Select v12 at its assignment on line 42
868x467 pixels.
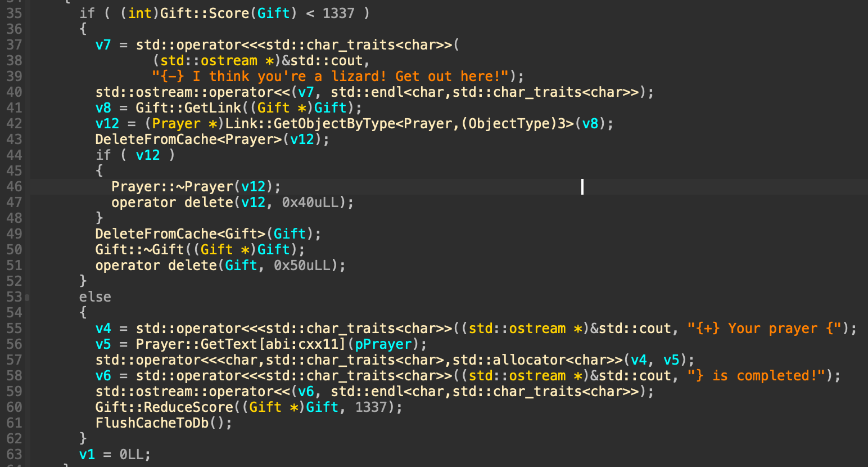coord(107,123)
